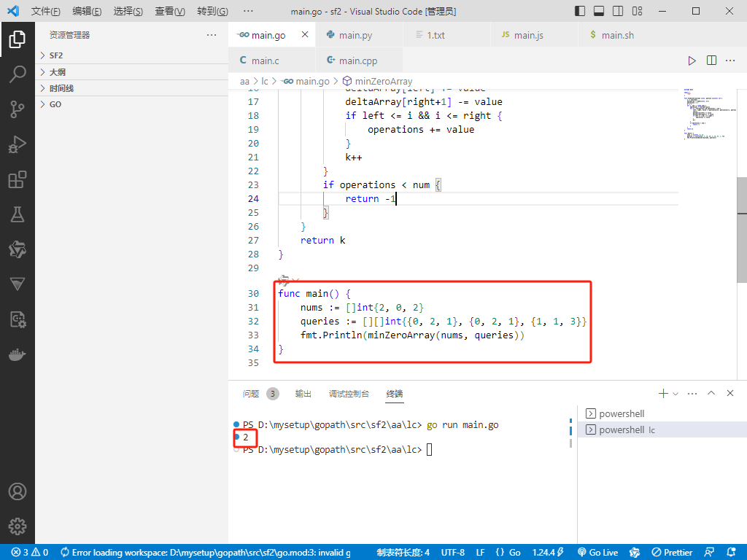Open the overflow menu ellipsis in menu bar
Screen dimensions: 747x560
[248, 11]
